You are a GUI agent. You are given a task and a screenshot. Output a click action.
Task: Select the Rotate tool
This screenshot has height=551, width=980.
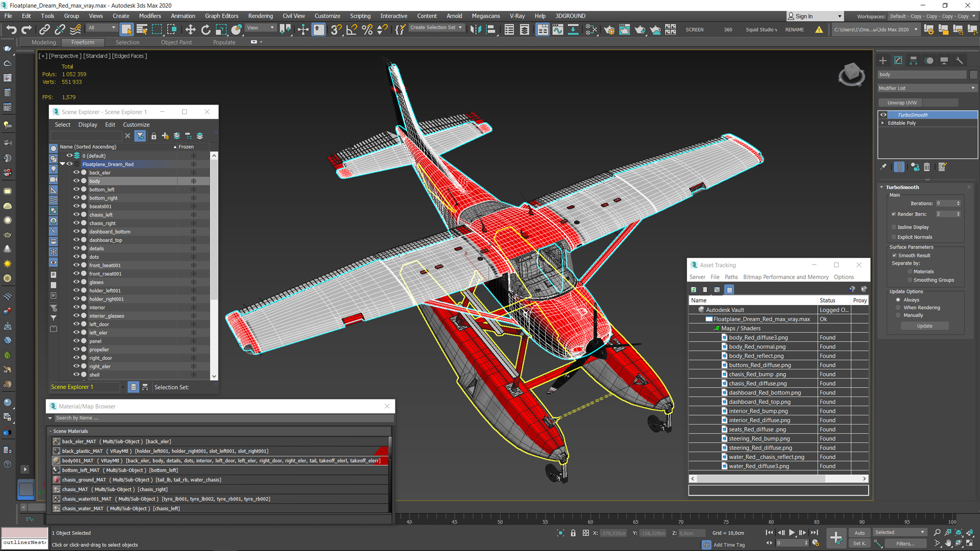(x=206, y=30)
